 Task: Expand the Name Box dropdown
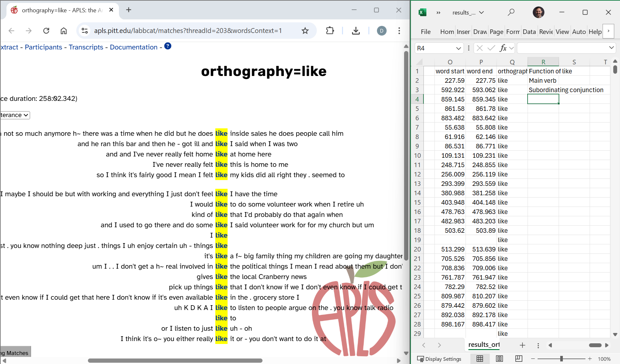coord(458,48)
